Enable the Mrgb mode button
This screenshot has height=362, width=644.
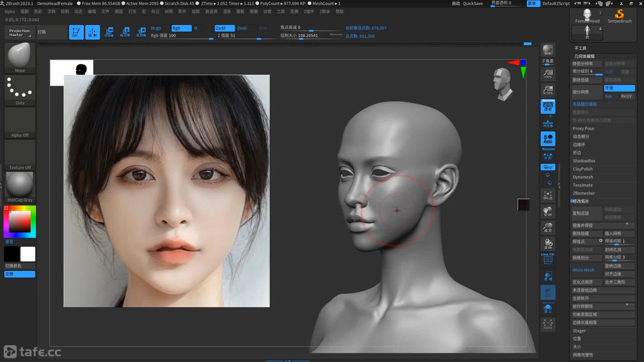pyautogui.click(x=156, y=28)
